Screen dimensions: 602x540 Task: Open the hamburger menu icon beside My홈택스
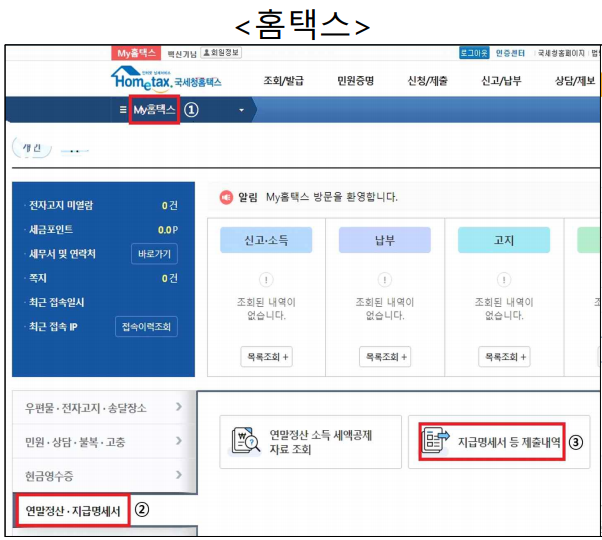(123, 110)
